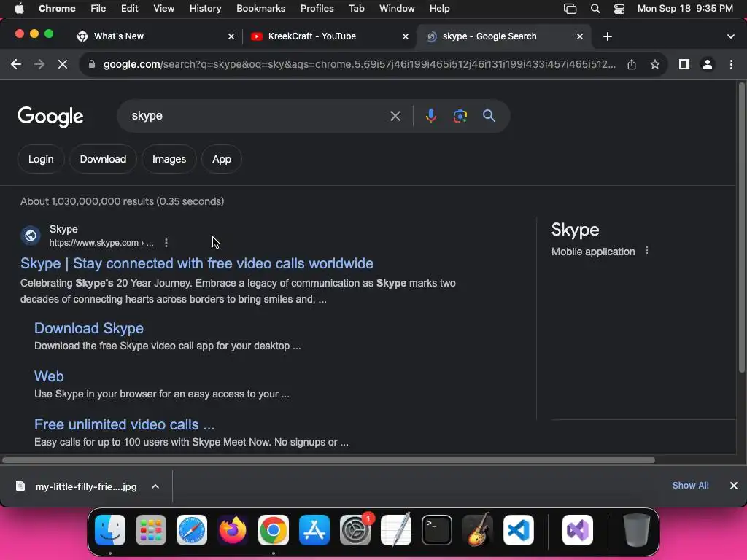Open the Trash in the Dock

636,530
